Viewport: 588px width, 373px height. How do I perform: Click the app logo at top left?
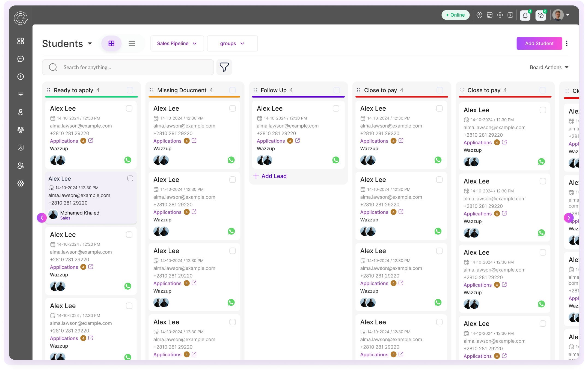[21, 18]
